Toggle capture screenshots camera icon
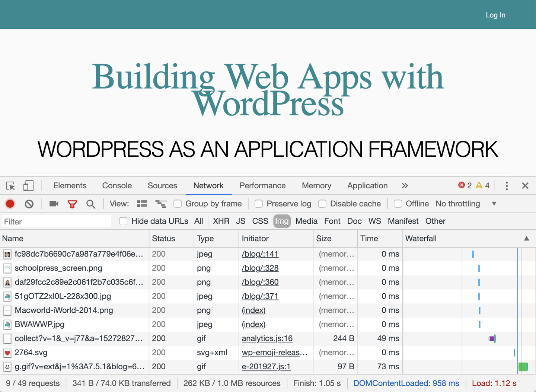 [x=54, y=204]
